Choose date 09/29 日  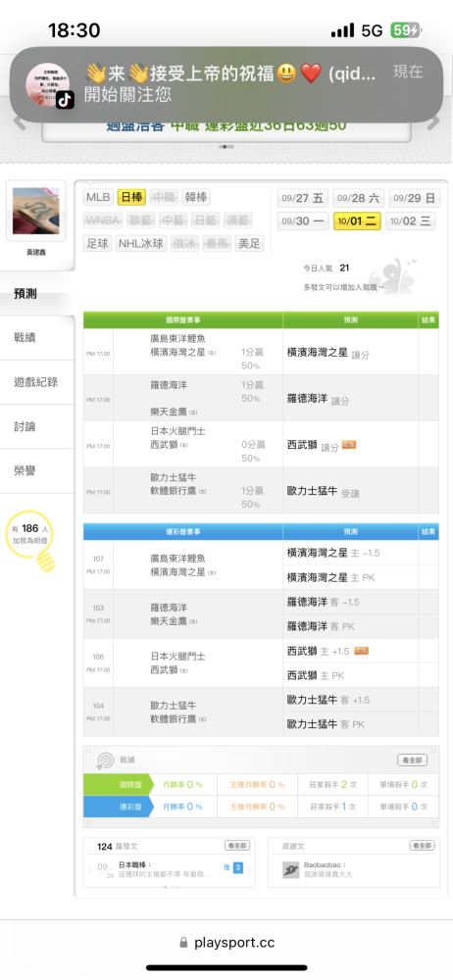414,198
